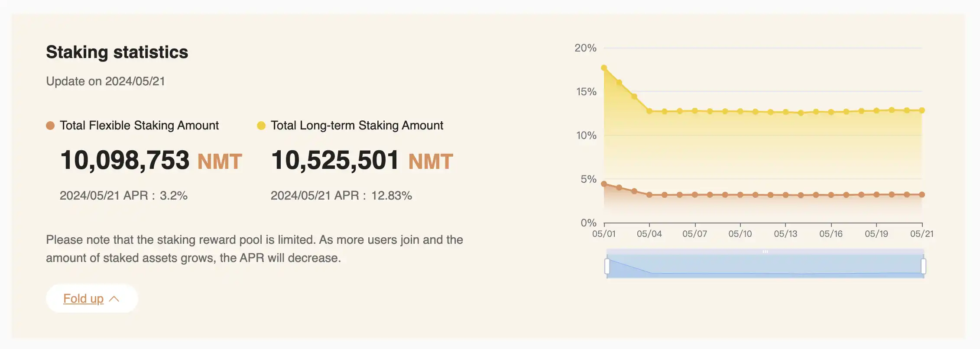Click the 05/13 date axis label

coord(785,234)
